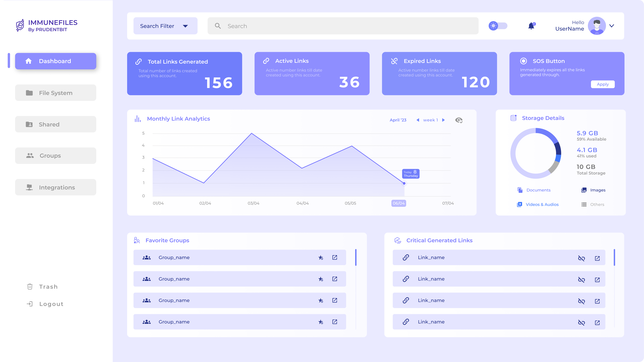The height and width of the screenshot is (362, 644).
Task: Expand the user profile chevron menu
Action: [x=611, y=26]
